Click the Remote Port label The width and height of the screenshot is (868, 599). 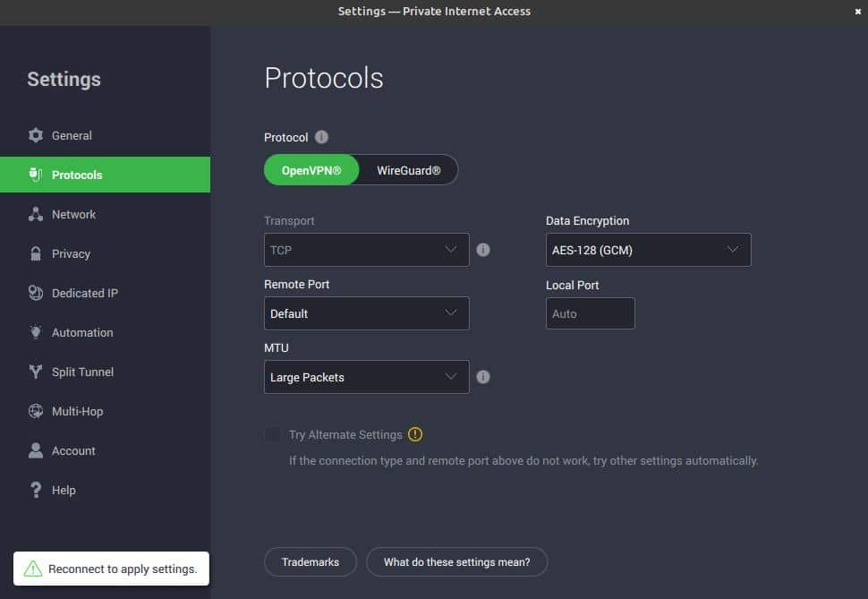(x=297, y=284)
